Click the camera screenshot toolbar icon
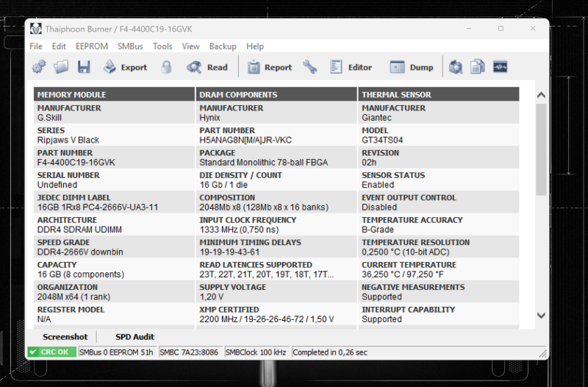The width and height of the screenshot is (588, 387). [x=455, y=67]
